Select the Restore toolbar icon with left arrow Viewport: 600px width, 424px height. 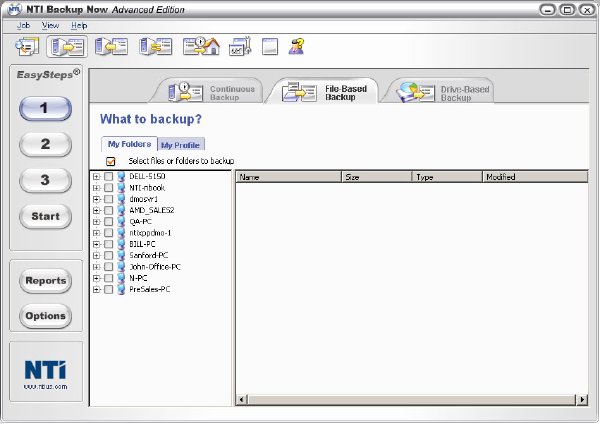click(111, 47)
